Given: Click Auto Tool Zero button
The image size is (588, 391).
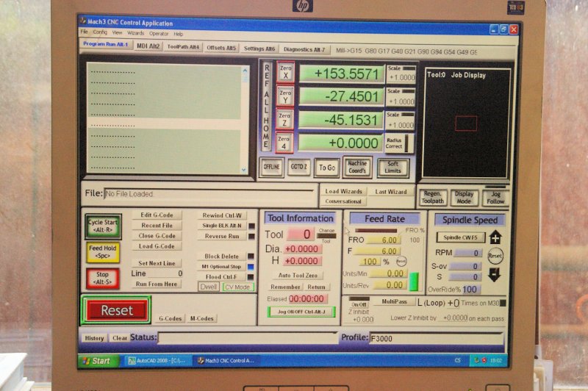Looking at the screenshot, I should pyautogui.click(x=298, y=275).
